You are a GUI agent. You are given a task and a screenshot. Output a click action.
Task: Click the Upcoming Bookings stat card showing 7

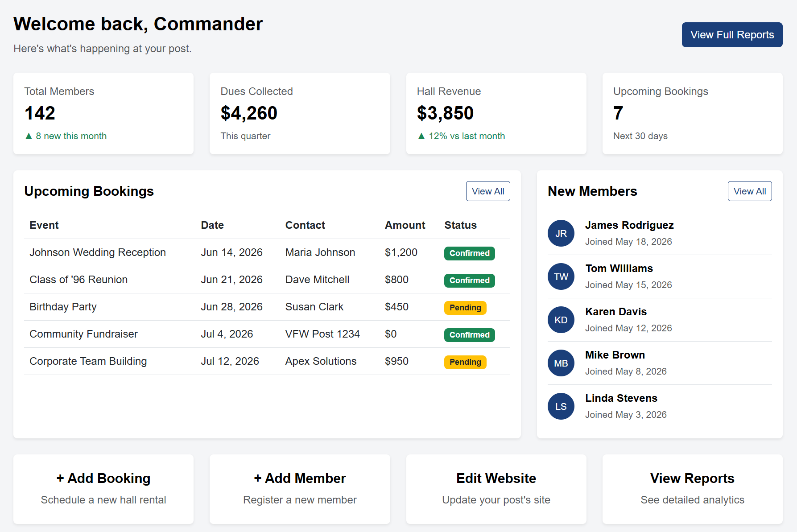point(693,114)
